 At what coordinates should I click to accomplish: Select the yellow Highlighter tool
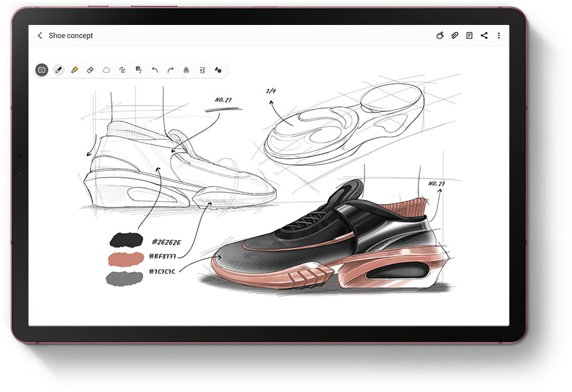coord(74,70)
